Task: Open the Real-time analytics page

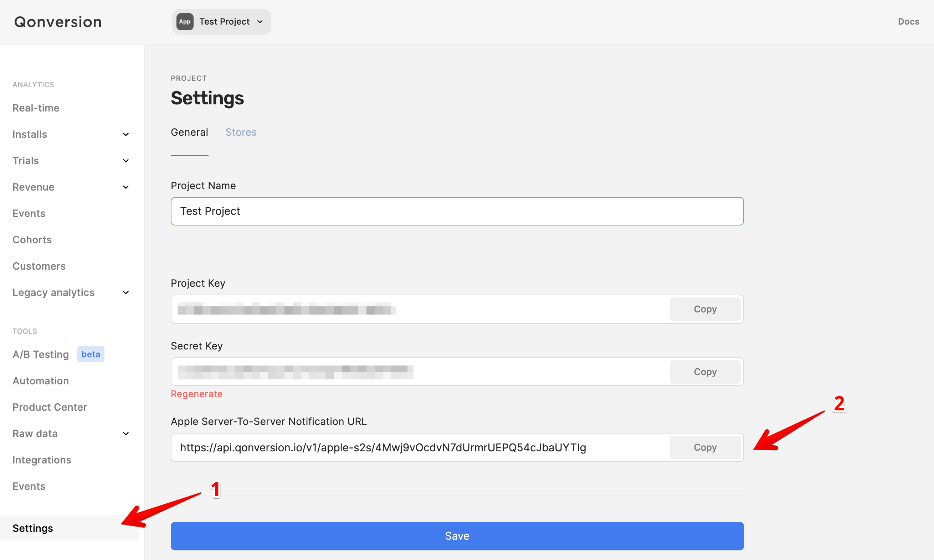Action: (x=36, y=108)
